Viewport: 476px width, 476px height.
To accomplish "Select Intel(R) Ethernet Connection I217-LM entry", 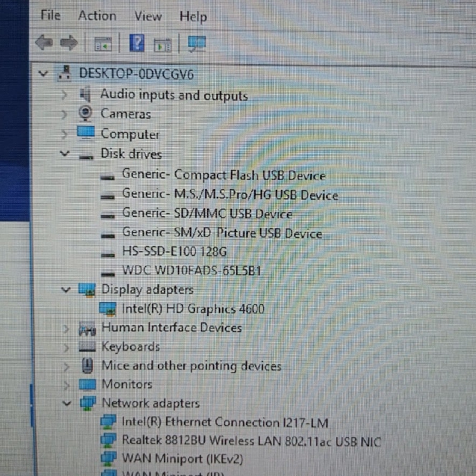I will coord(225,422).
